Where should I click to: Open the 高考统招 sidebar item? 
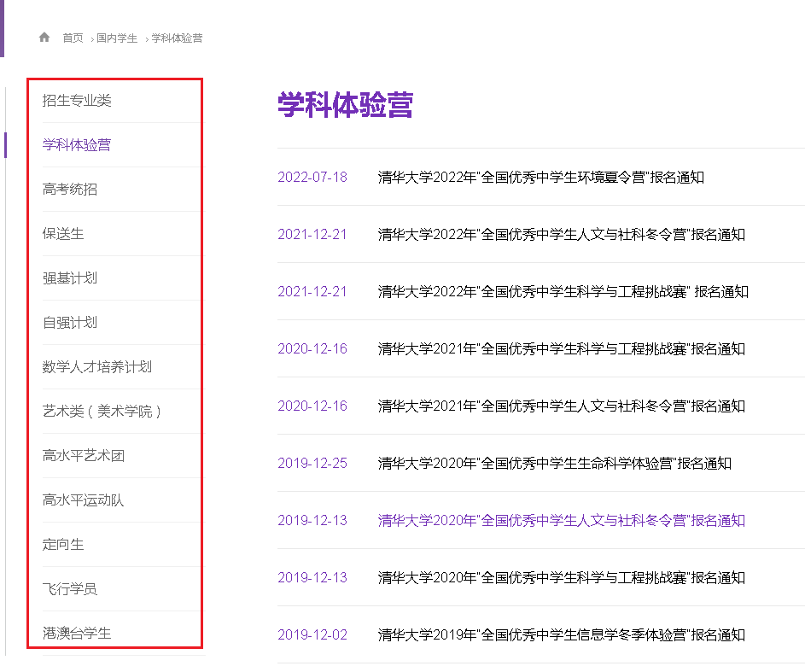click(70, 189)
